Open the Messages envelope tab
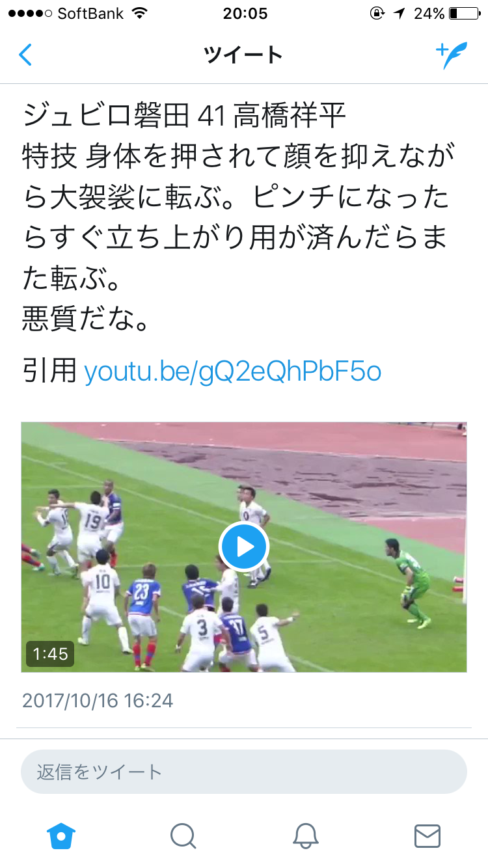The height and width of the screenshot is (868, 488). point(427,835)
